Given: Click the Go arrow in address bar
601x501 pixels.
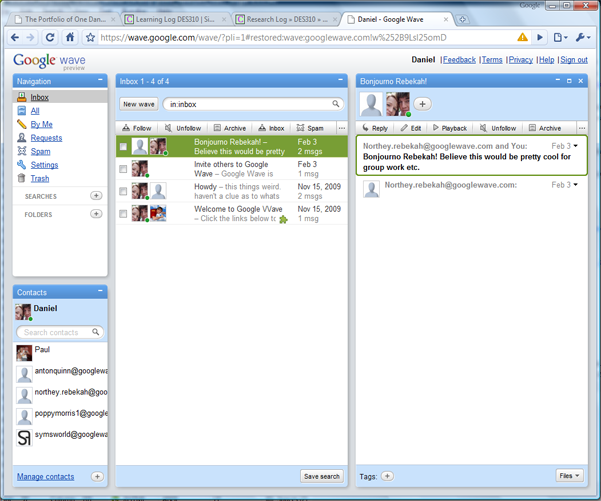Looking at the screenshot, I should click(x=540, y=37).
